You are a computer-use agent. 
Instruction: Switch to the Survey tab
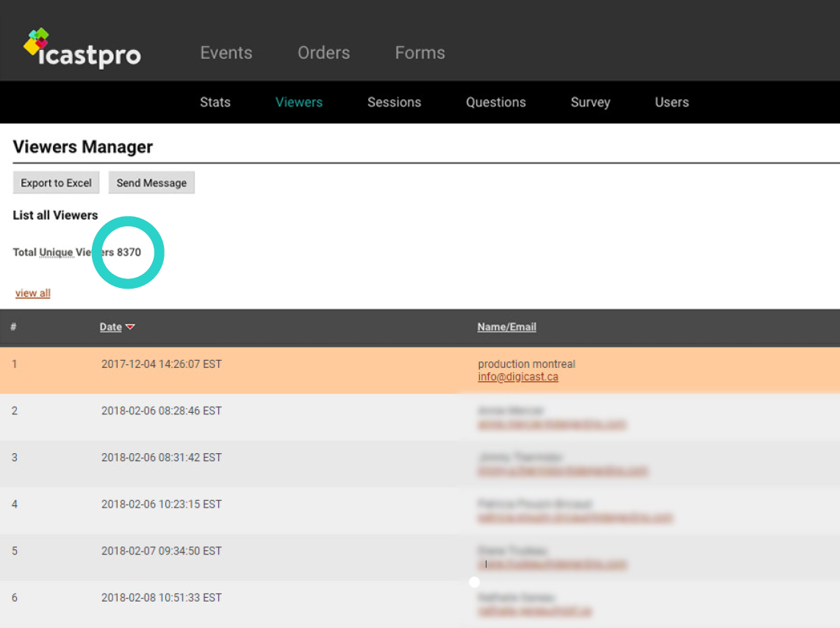(590, 102)
